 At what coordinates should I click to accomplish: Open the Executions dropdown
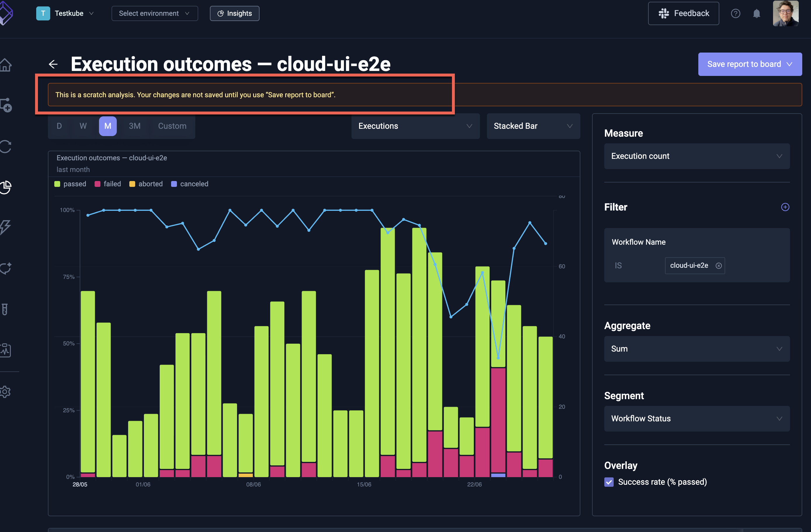(415, 126)
